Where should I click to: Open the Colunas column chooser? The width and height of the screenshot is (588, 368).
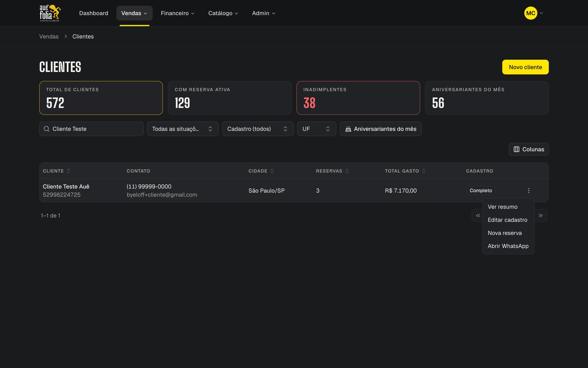tap(528, 149)
